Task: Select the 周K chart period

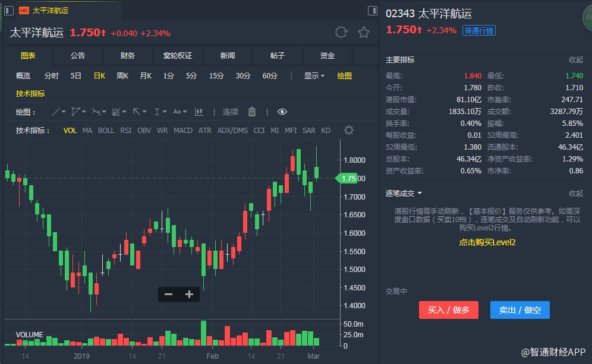Action: coord(122,76)
